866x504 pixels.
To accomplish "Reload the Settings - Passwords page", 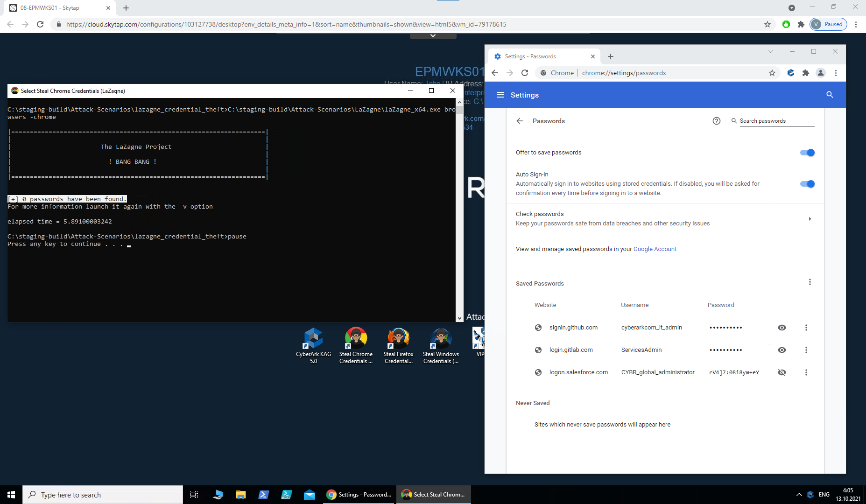I will [x=525, y=73].
